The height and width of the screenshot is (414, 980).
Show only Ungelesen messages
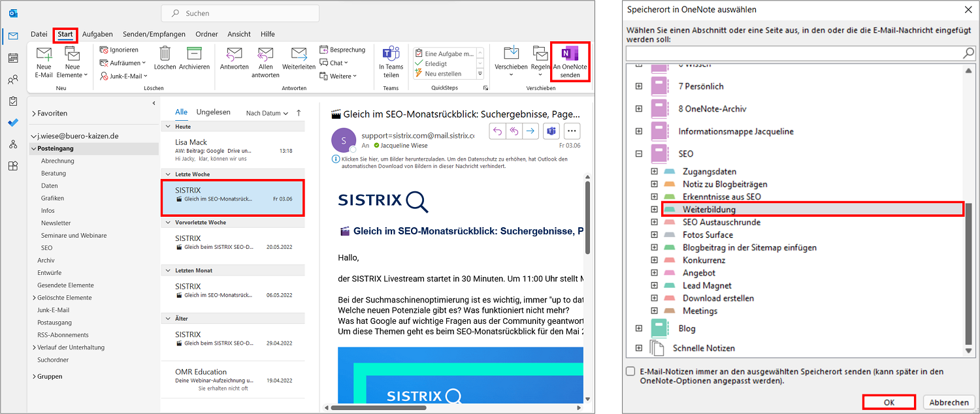[214, 112]
